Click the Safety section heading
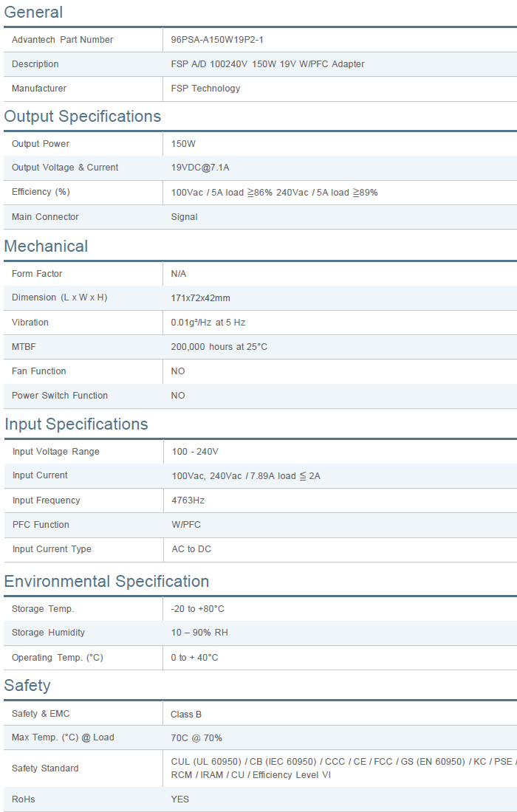 tap(27, 686)
